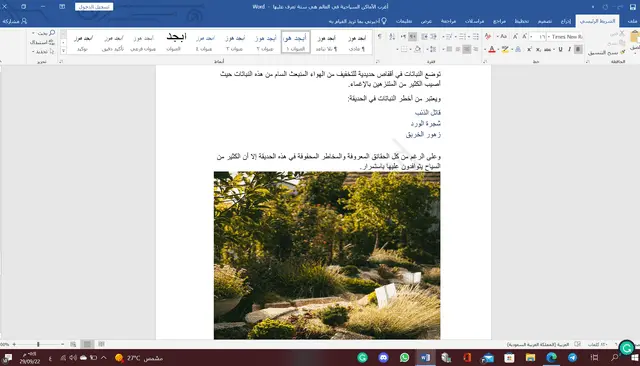Click the Format Painter button
Image resolution: width=640 pixels, height=366 pixels.
pos(607,53)
